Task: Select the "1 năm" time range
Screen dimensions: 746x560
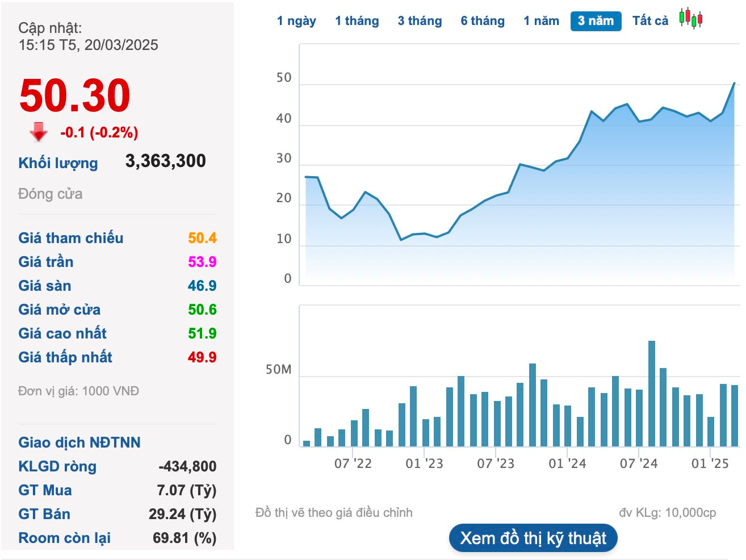Action: (541, 21)
